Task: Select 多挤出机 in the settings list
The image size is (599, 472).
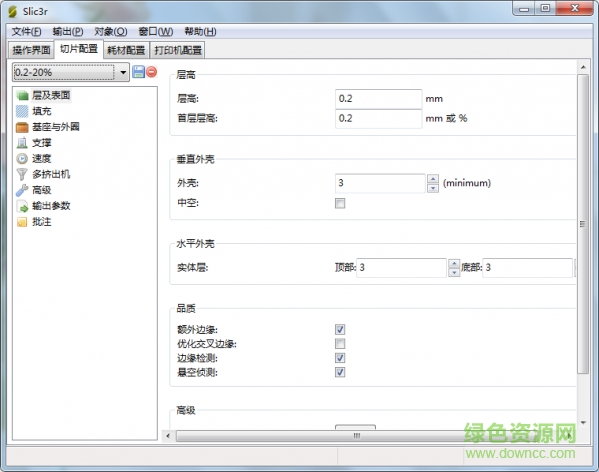Action: (51, 174)
